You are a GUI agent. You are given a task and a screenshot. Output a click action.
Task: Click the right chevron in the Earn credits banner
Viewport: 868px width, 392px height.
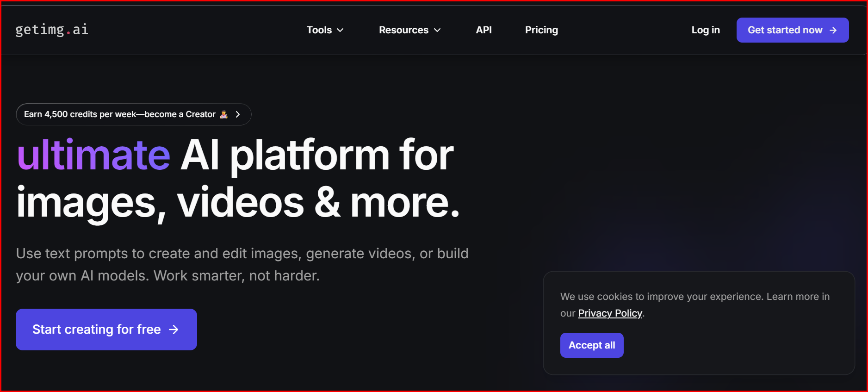tap(238, 114)
